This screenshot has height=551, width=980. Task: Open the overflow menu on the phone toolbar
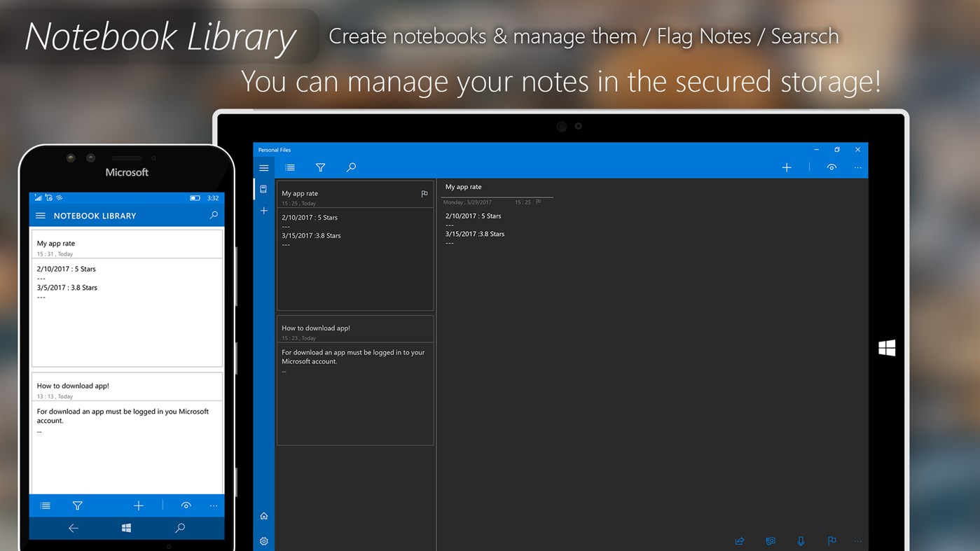click(x=213, y=505)
